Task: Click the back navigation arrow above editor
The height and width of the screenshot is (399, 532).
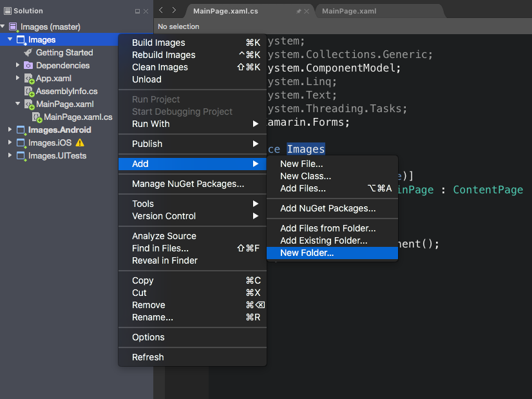Action: click(161, 11)
